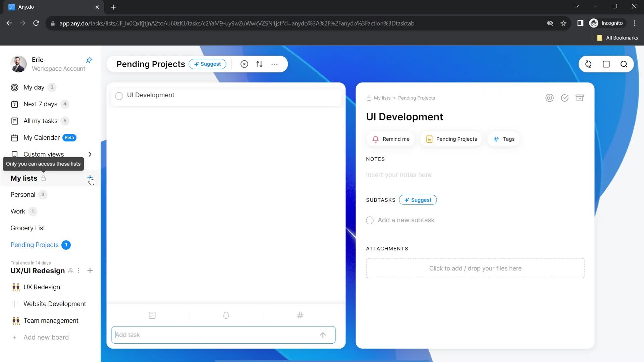Click the Suggest button for subtasks
Screen dimensions: 644x362
pyautogui.click(x=418, y=200)
